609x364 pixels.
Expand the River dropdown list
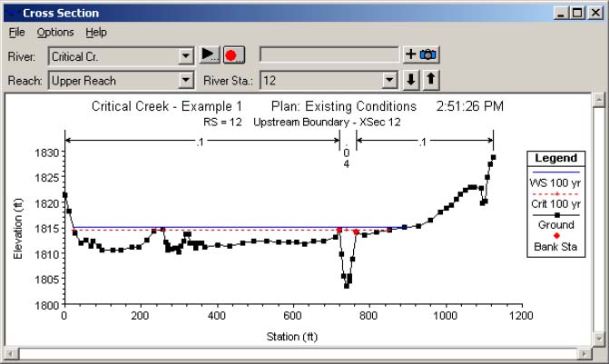pos(187,55)
